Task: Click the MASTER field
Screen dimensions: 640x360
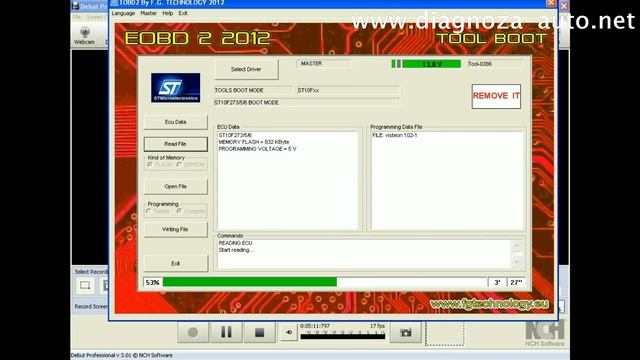Action: (x=324, y=64)
